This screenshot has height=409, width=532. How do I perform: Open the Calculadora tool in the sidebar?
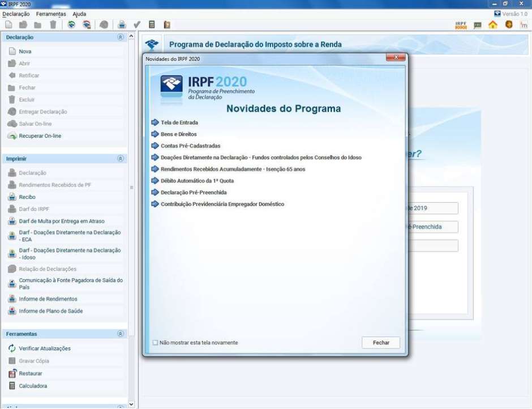[x=33, y=386]
